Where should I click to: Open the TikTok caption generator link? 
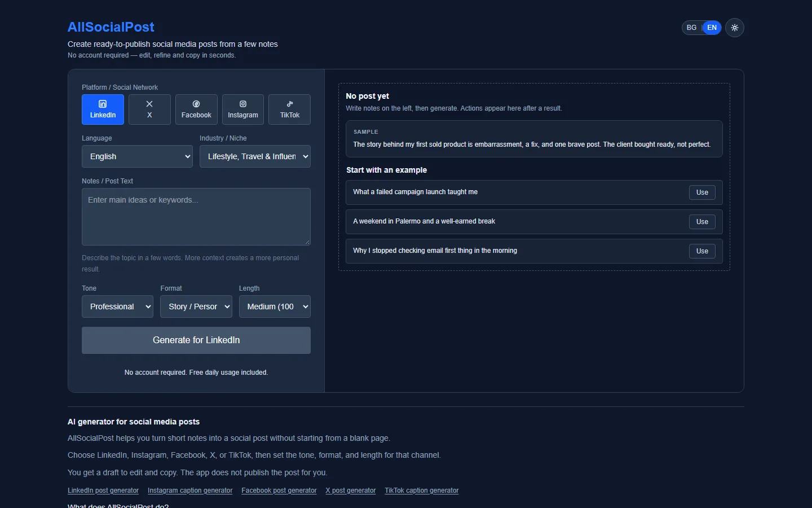tap(422, 491)
